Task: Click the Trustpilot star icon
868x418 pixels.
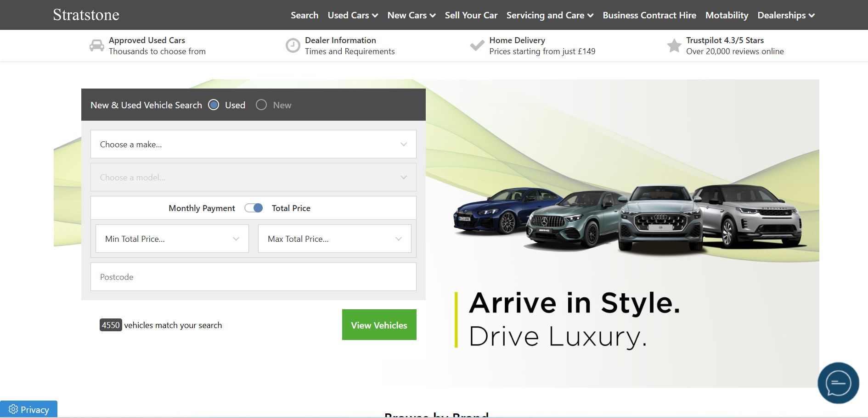Action: click(x=674, y=45)
